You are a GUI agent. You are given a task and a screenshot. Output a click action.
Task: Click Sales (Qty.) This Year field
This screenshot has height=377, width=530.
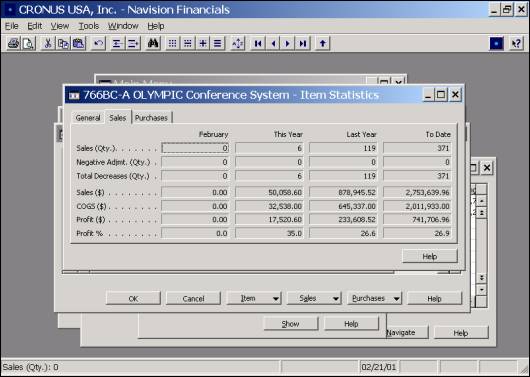(x=269, y=148)
